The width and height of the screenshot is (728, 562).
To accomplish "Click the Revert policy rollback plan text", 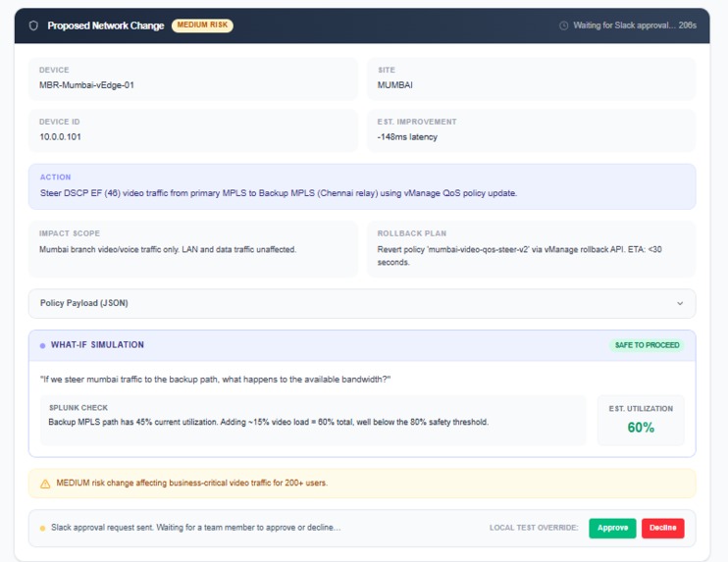I will tap(520, 256).
